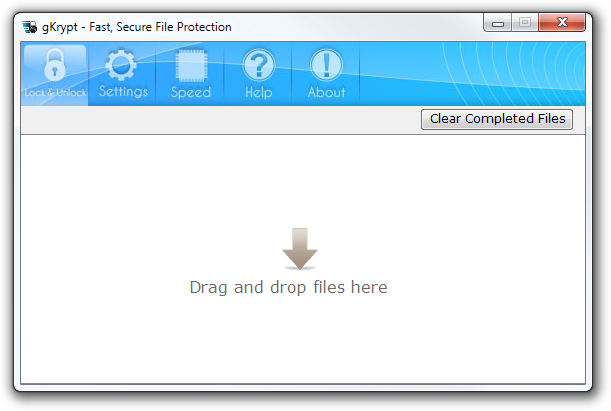The width and height of the screenshot is (611, 411).
Task: Select the Lock & Unlock padlock icon
Action: pos(55,65)
